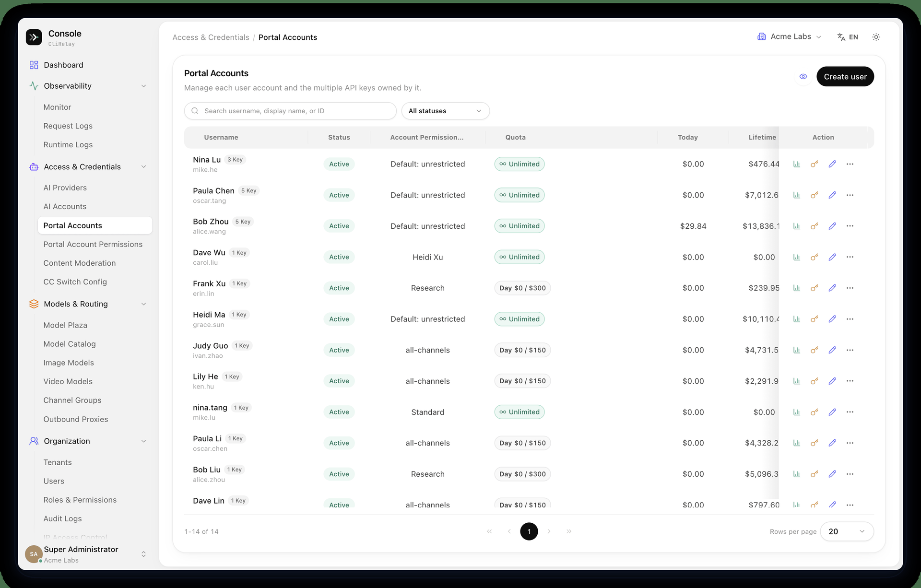Image resolution: width=921 pixels, height=588 pixels.
Task: Open three-dot menu for Lily He
Action: (850, 381)
